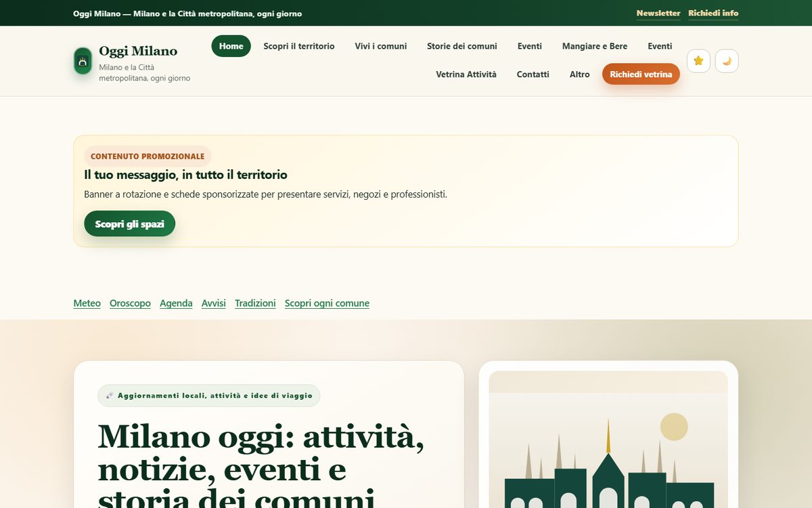The image size is (812, 508).
Task: Click the Scopri gli spazi button
Action: point(129,224)
